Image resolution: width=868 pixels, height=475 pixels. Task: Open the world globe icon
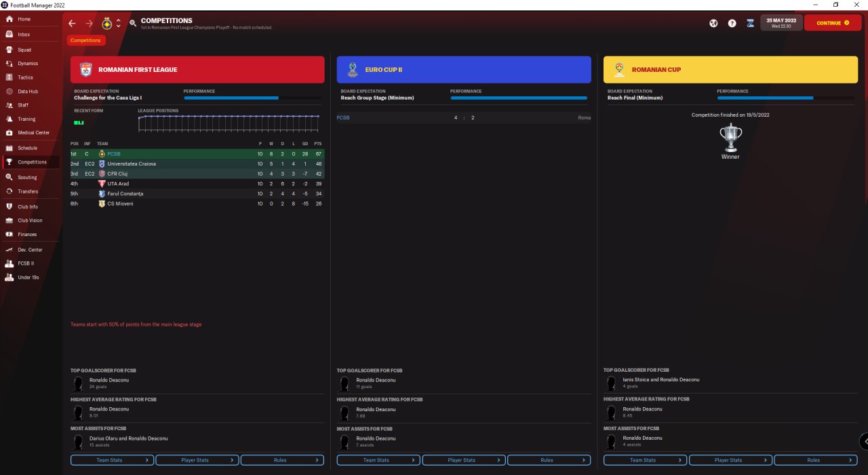click(713, 23)
